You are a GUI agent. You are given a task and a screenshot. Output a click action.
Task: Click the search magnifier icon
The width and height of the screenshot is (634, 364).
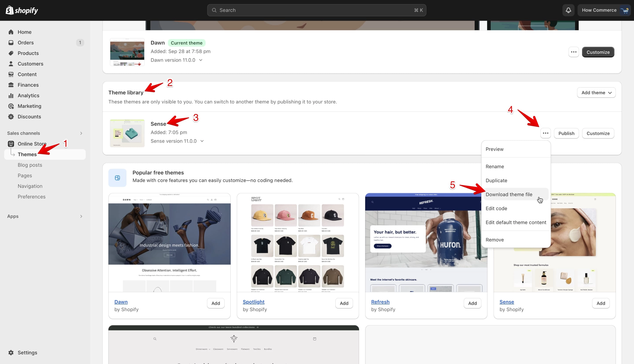coord(214,10)
